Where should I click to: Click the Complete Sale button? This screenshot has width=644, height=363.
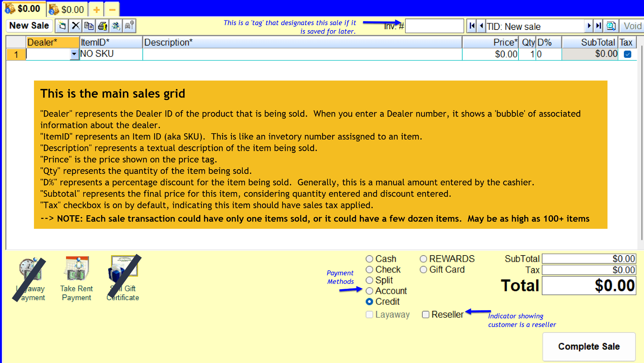[589, 347]
